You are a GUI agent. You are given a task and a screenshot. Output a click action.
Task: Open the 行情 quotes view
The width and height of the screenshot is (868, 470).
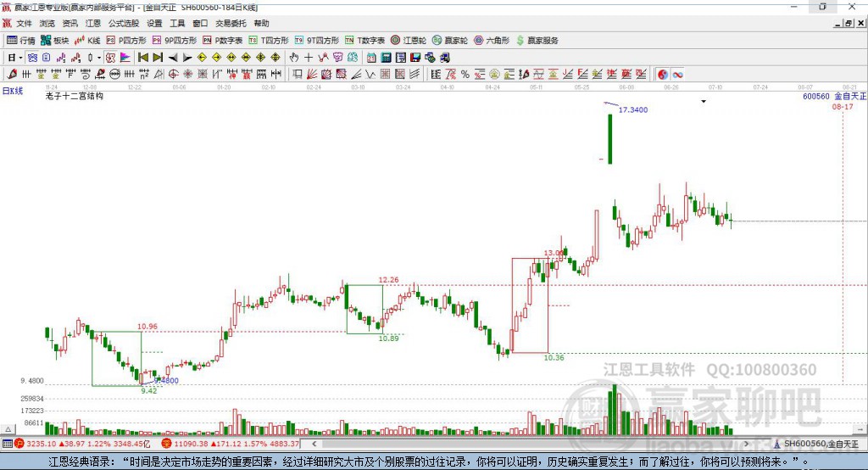pos(20,41)
